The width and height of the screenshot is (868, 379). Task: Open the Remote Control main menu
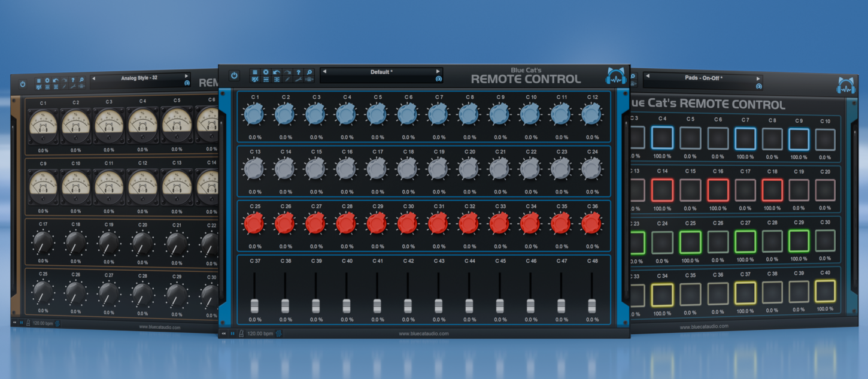(x=256, y=72)
